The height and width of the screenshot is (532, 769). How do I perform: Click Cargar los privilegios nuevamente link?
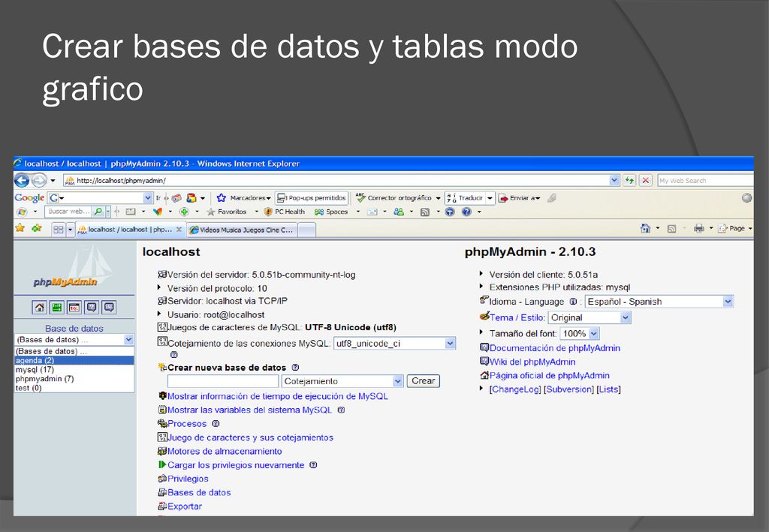click(236, 465)
